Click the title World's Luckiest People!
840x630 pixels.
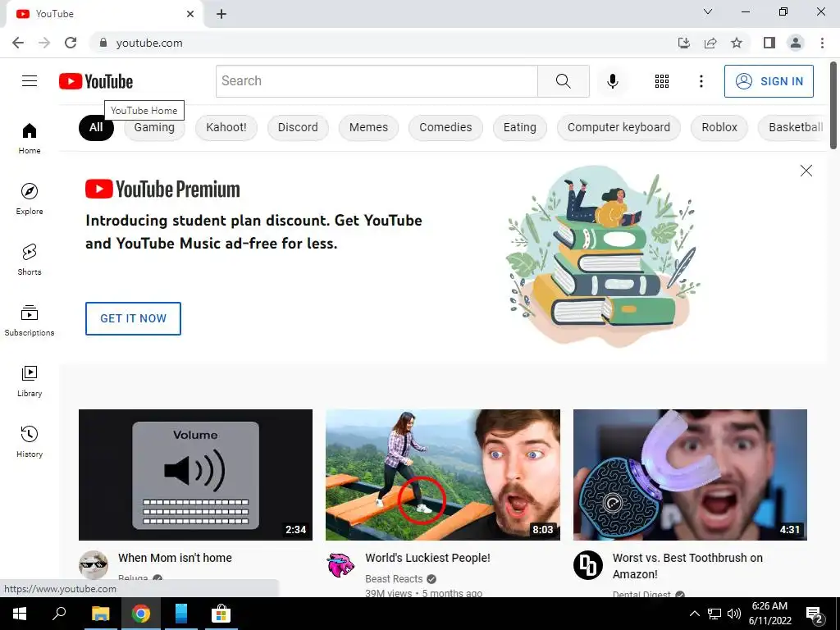click(427, 558)
